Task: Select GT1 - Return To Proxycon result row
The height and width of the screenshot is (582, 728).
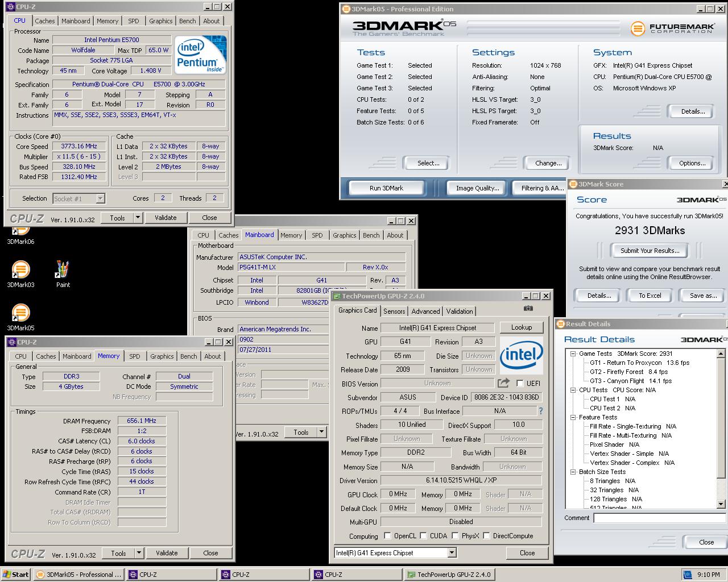Action: (639, 363)
